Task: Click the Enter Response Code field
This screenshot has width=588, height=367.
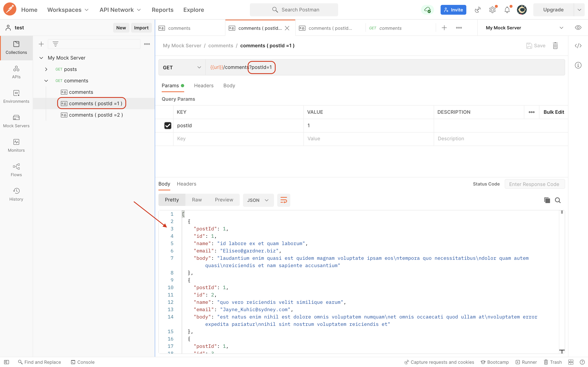Action: pyautogui.click(x=534, y=184)
